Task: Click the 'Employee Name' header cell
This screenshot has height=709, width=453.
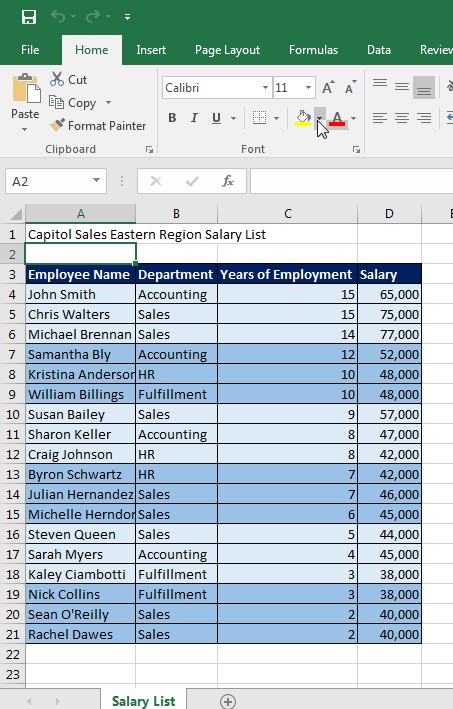Action: point(80,274)
